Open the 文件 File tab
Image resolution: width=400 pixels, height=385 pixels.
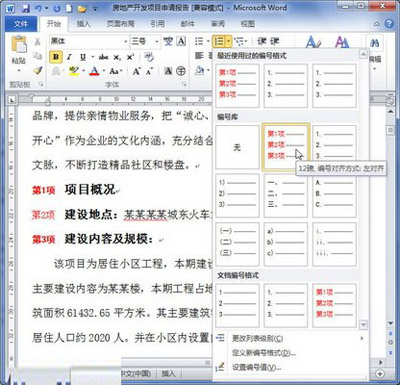pos(21,24)
